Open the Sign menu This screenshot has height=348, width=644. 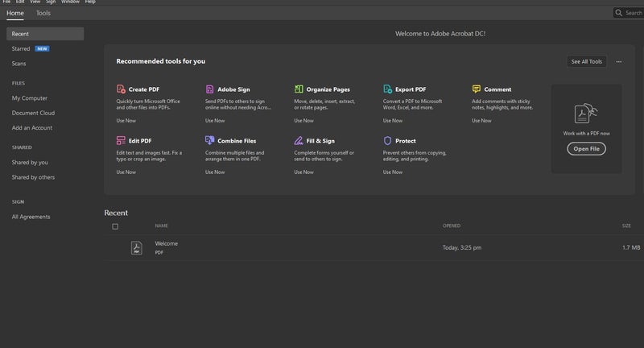[51, 2]
